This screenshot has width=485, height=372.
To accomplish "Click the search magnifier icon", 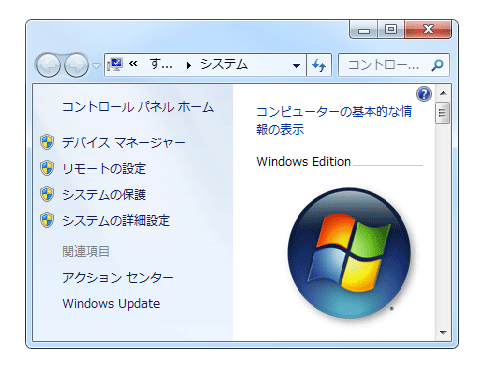I will click(x=437, y=65).
